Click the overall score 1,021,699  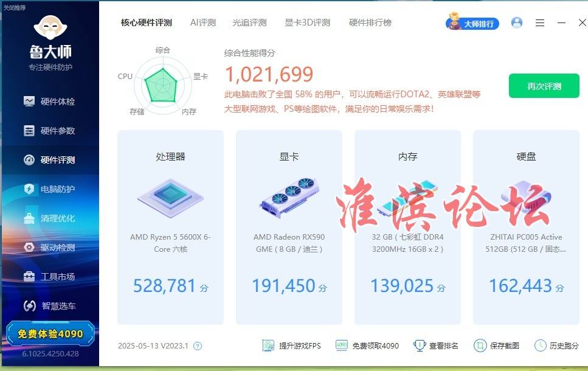pyautogui.click(x=269, y=74)
